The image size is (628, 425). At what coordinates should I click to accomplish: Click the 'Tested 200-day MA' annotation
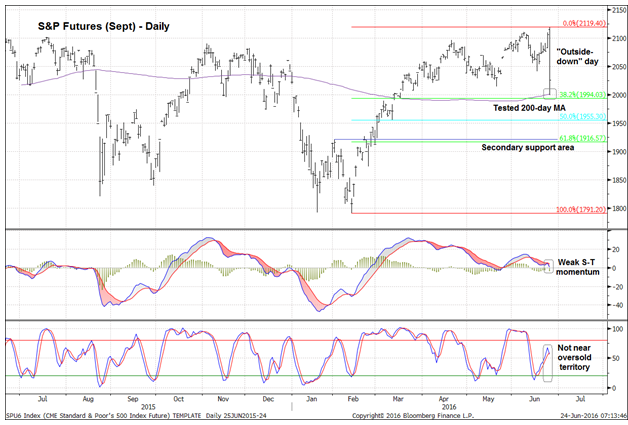(x=529, y=108)
